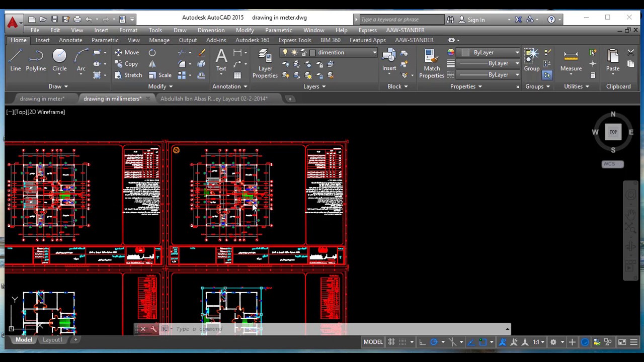The width and height of the screenshot is (644, 362).
Task: Click the gray layer color swatch beside dimention
Action: tap(312, 52)
